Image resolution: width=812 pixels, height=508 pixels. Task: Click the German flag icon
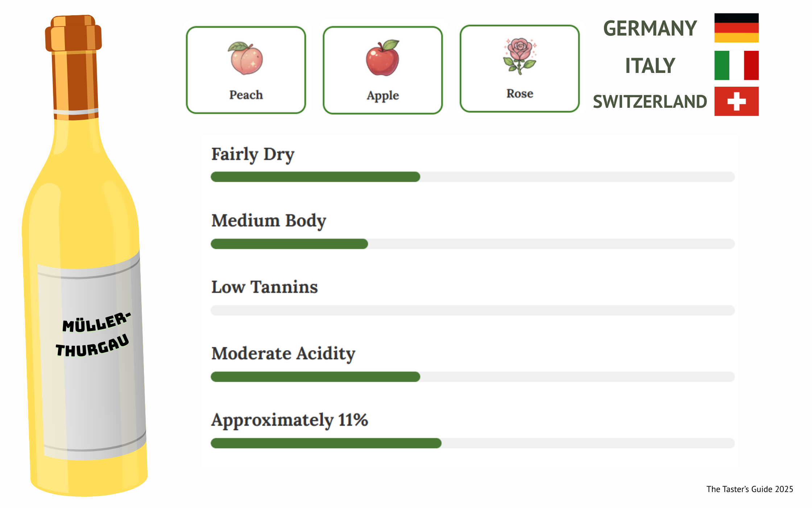[x=736, y=28]
